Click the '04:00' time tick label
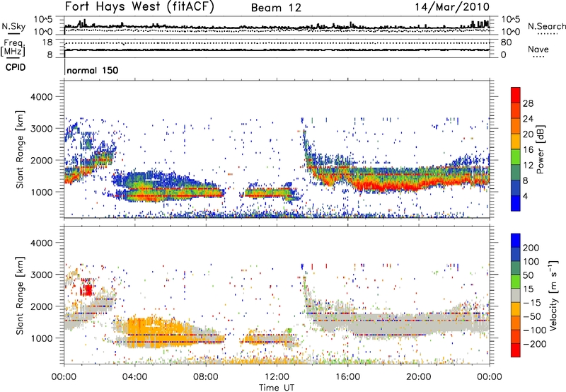 (x=135, y=377)
